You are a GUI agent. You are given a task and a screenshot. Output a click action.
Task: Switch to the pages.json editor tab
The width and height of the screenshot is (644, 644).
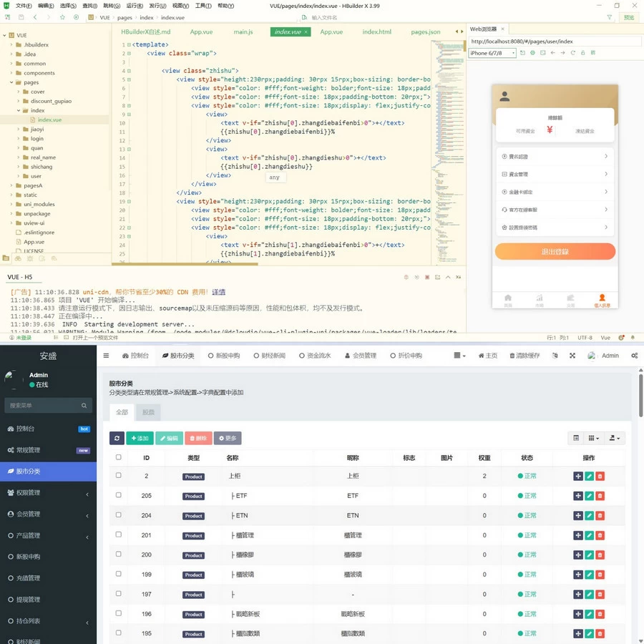[x=426, y=31]
